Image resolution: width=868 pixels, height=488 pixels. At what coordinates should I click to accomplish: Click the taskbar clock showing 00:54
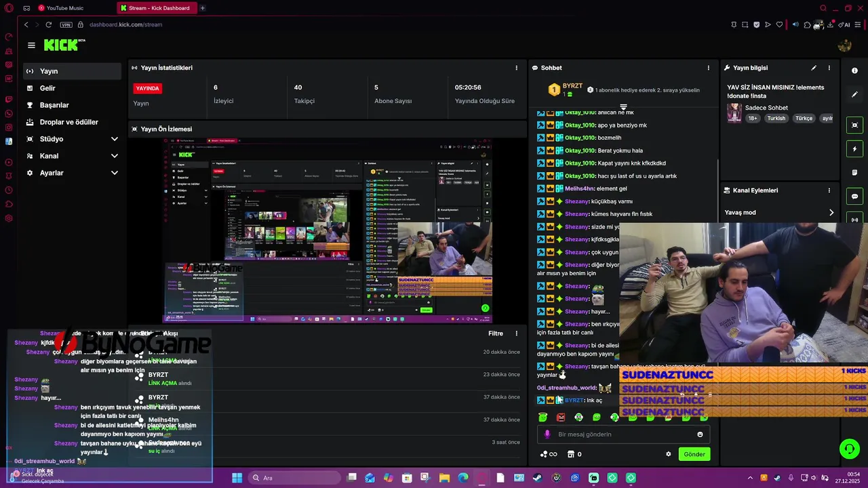click(x=848, y=478)
